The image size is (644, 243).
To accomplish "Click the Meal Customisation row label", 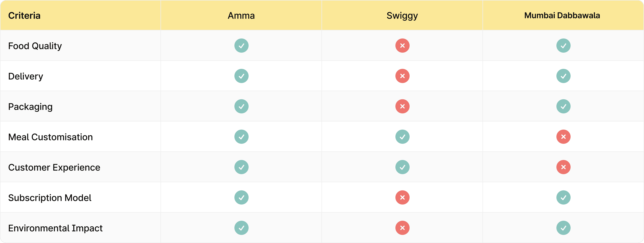I will 51,137.
